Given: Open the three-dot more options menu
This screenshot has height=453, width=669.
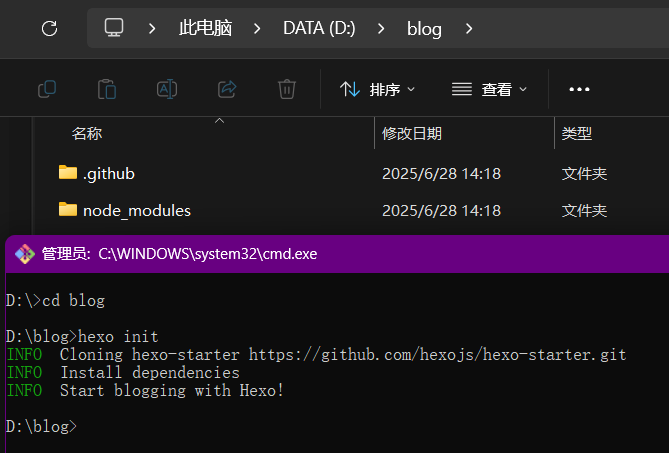Looking at the screenshot, I should coord(579,89).
